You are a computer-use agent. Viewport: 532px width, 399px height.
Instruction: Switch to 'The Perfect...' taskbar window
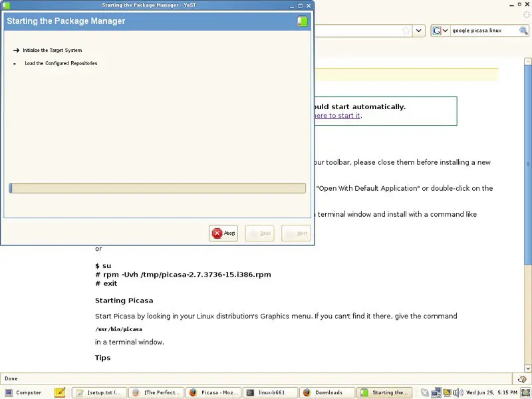coord(157,392)
